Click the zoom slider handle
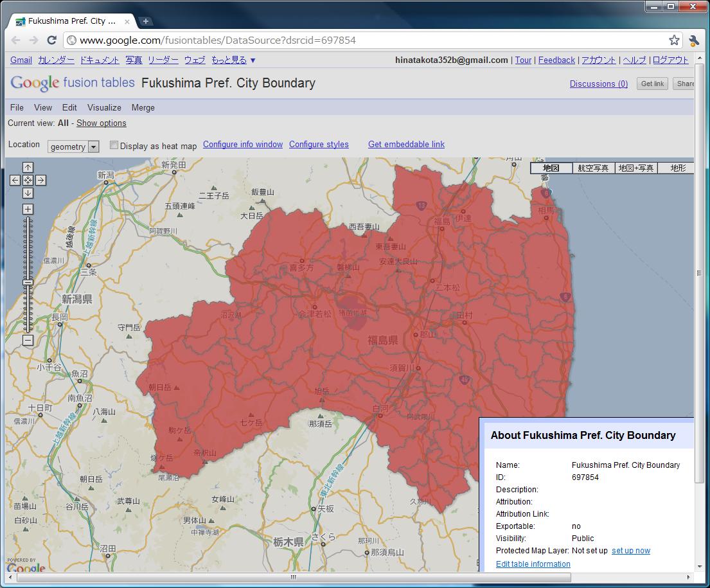The width and height of the screenshot is (710, 588). pyautogui.click(x=28, y=283)
